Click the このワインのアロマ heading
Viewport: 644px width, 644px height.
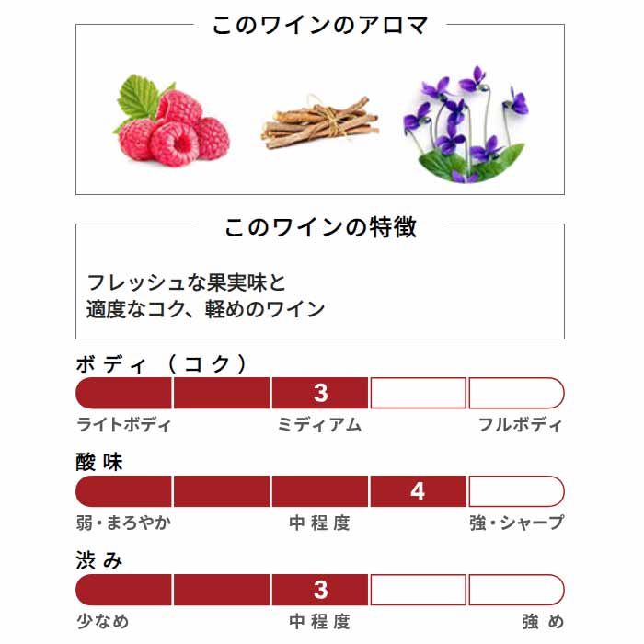coord(320,25)
